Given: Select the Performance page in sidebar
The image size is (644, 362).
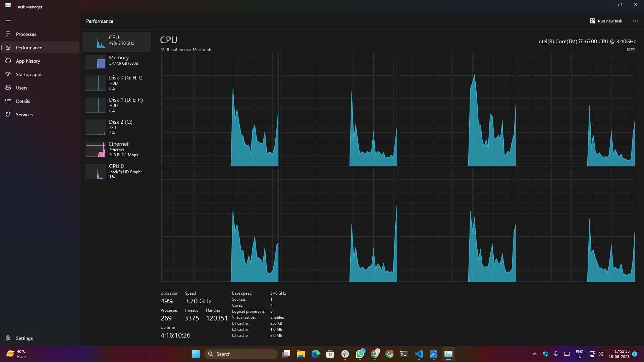Looking at the screenshot, I should pos(40,48).
